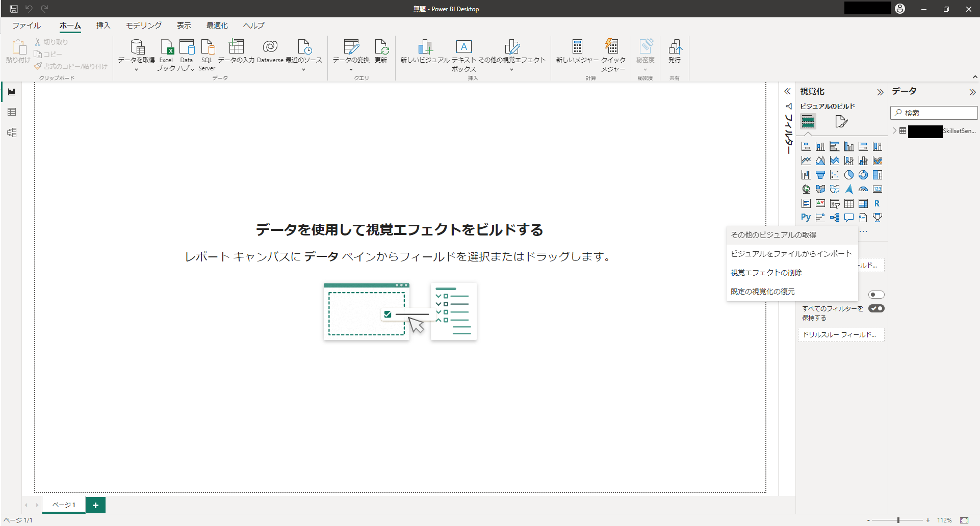Screen dimensions: 980x526
Task: Open SQL Server data connector
Action: click(x=207, y=53)
